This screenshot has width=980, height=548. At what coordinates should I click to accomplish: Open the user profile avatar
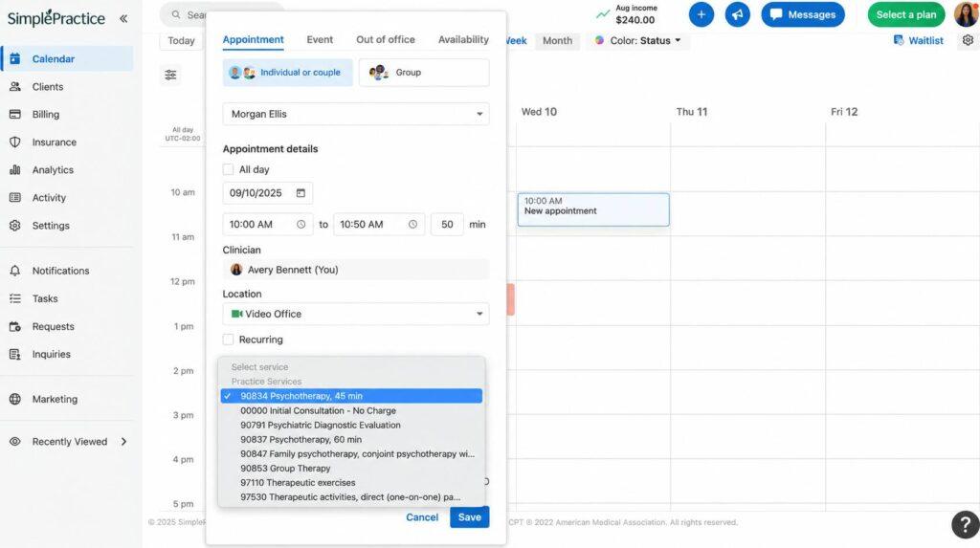point(967,13)
